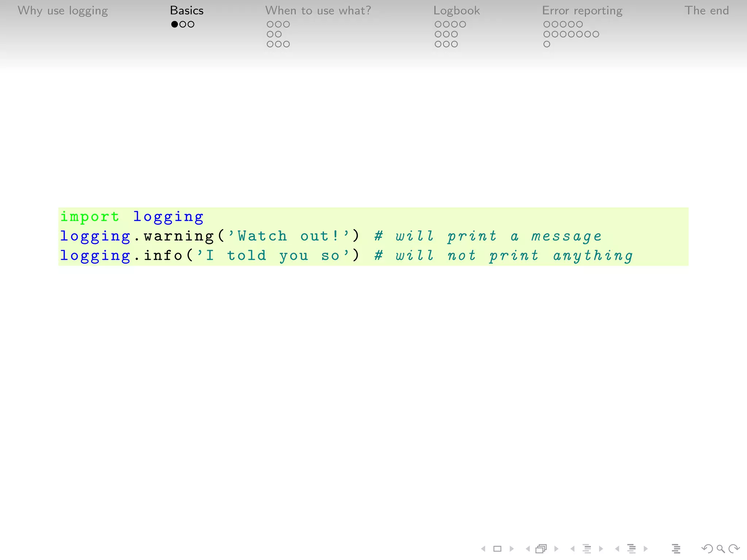Select second circle in middle row under 'When to use what?'

coord(278,34)
